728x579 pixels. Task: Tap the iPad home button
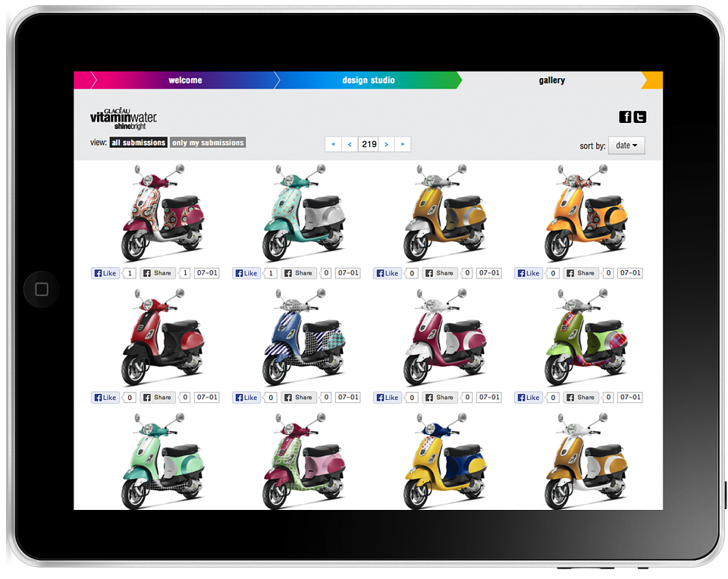click(x=41, y=289)
